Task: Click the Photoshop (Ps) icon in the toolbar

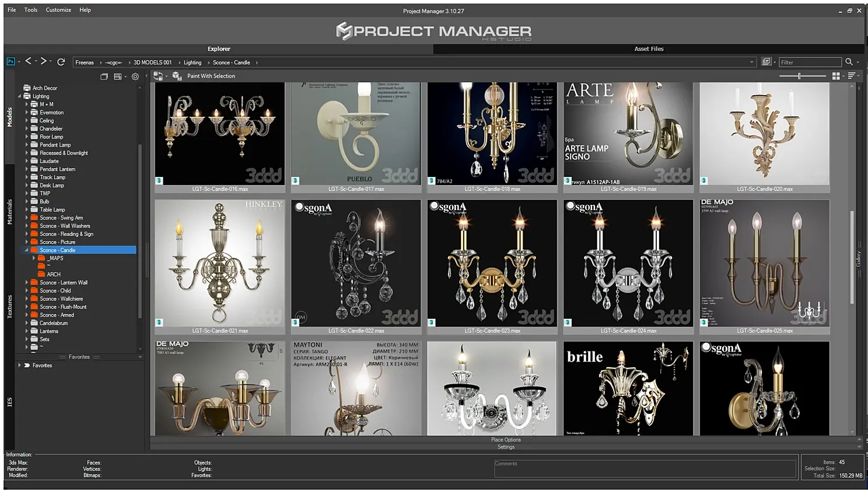Action: (x=10, y=61)
